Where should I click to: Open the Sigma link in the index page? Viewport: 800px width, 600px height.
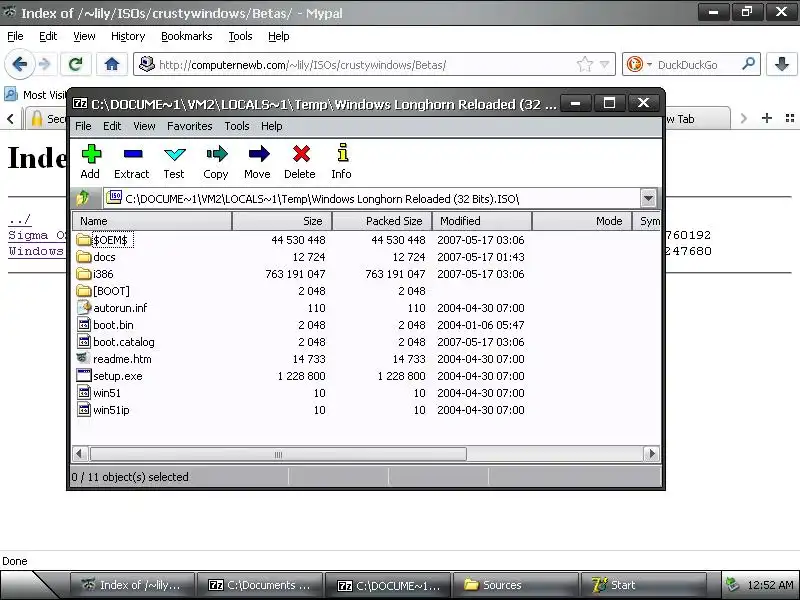pyautogui.click(x=37, y=235)
